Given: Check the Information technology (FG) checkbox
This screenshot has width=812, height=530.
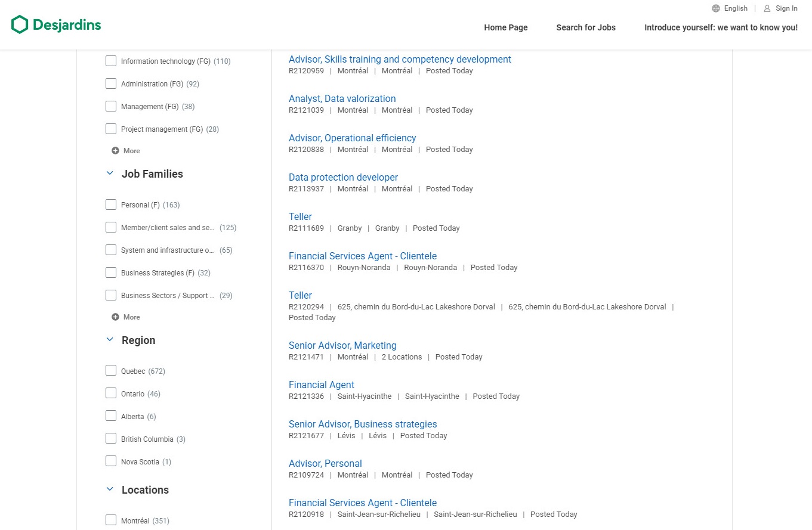Looking at the screenshot, I should tap(111, 61).
